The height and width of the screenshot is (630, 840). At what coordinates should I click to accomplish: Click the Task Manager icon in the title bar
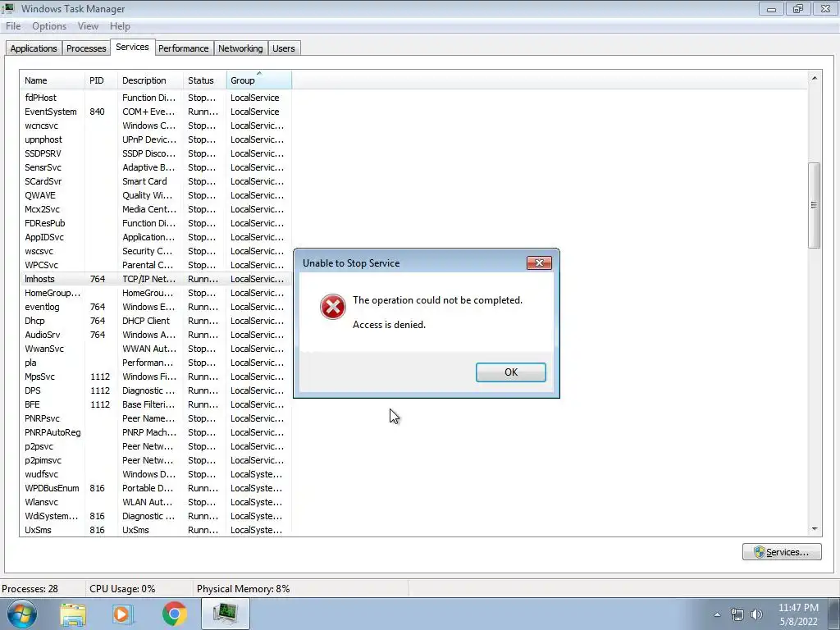8,8
